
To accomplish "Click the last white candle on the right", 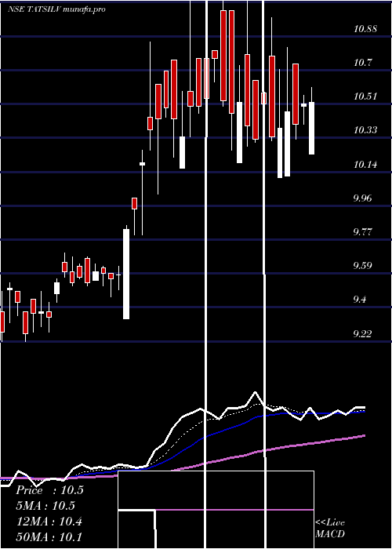I will 311,128.
